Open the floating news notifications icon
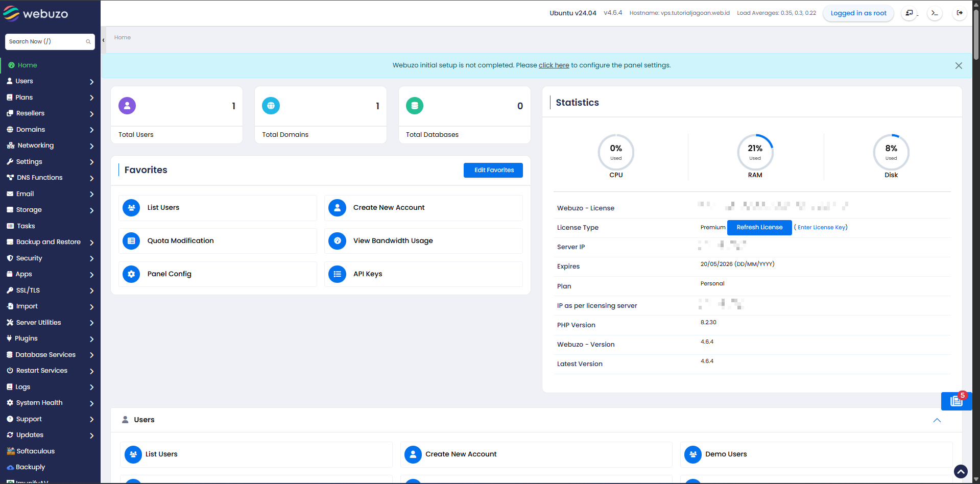This screenshot has width=980, height=484. [x=956, y=401]
